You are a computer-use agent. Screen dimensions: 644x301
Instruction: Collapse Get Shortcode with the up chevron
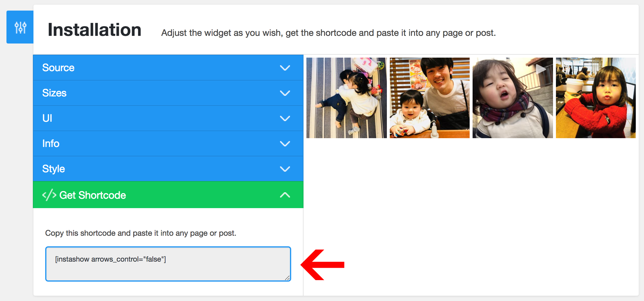point(285,195)
